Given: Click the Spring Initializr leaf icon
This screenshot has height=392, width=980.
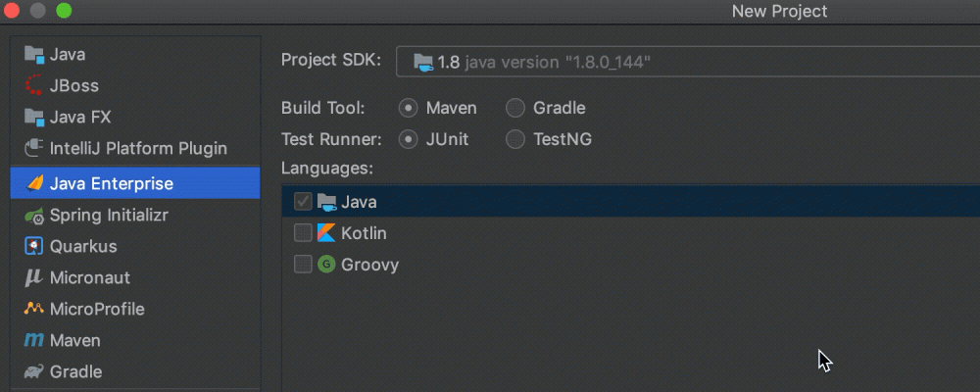Looking at the screenshot, I should [x=33, y=216].
